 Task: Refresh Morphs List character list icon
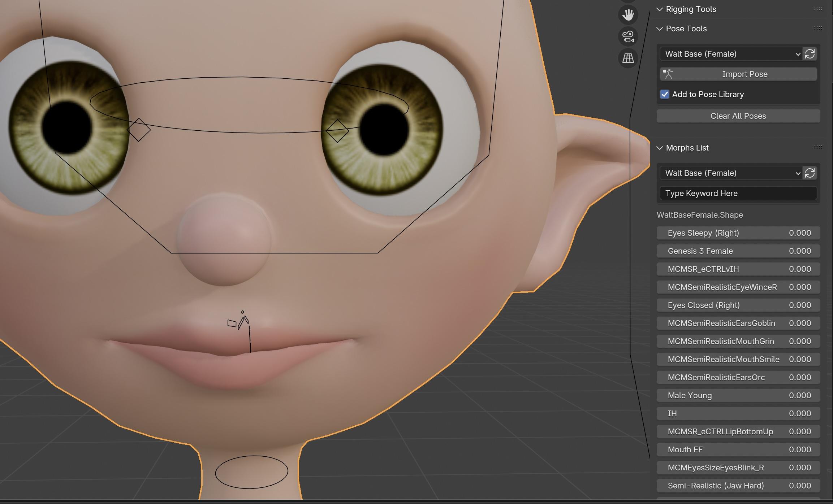click(x=810, y=173)
